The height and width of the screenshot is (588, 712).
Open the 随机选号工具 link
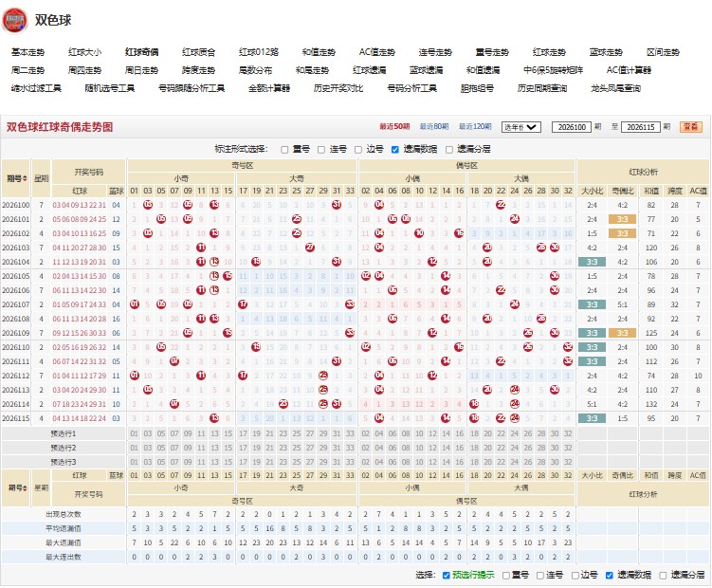(x=110, y=88)
